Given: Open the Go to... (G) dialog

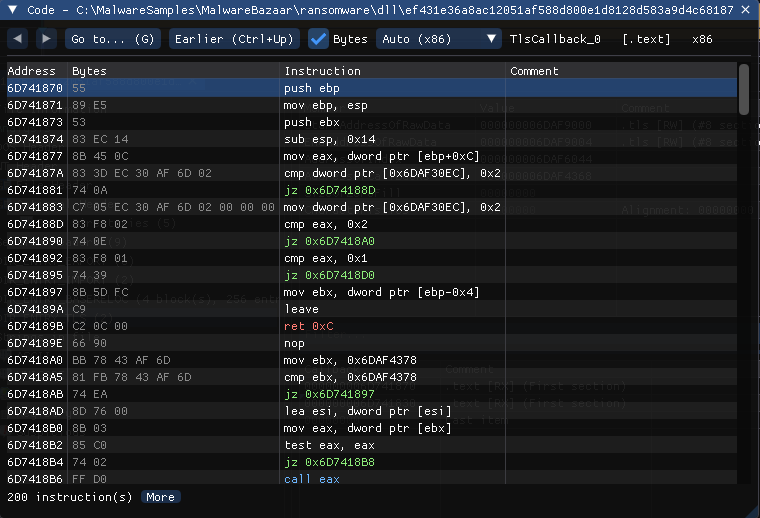Looking at the screenshot, I should 112,39.
